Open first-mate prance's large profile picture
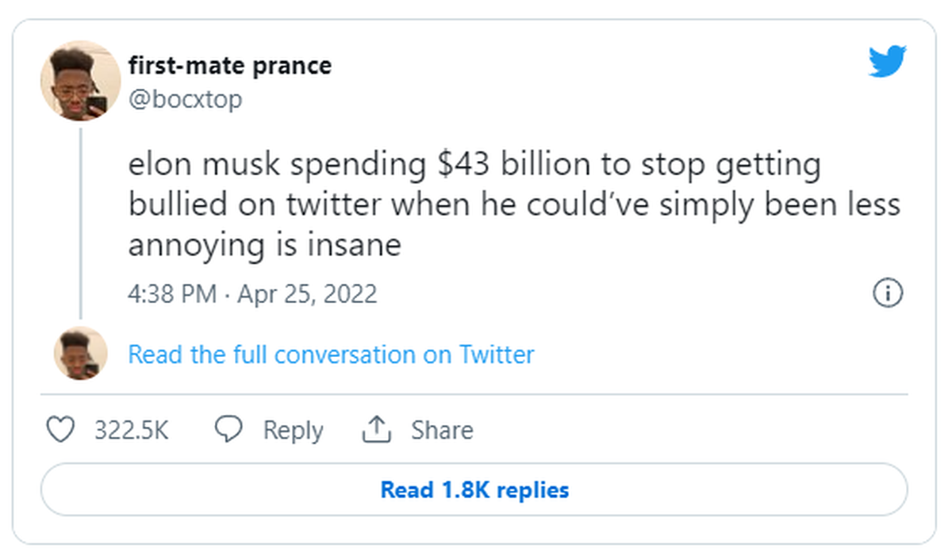 (80, 80)
